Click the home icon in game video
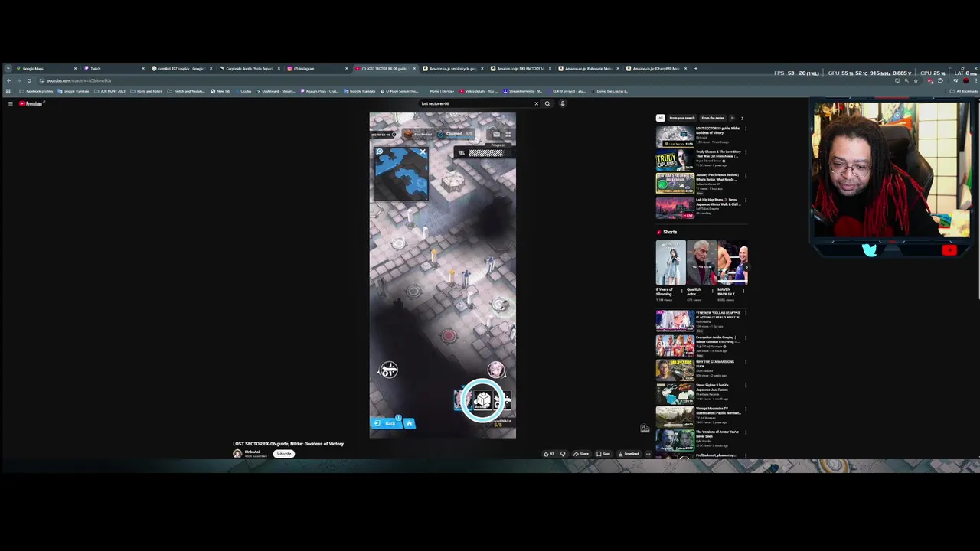This screenshot has width=980, height=551. click(x=409, y=423)
